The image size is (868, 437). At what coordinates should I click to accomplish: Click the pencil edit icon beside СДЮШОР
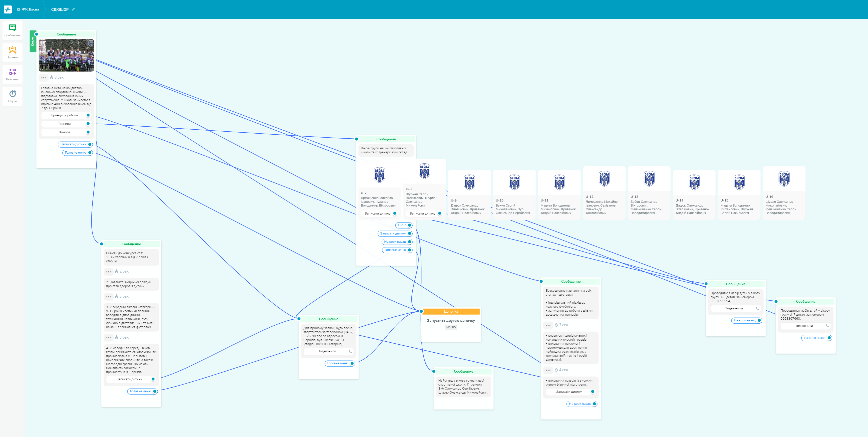pos(73,9)
